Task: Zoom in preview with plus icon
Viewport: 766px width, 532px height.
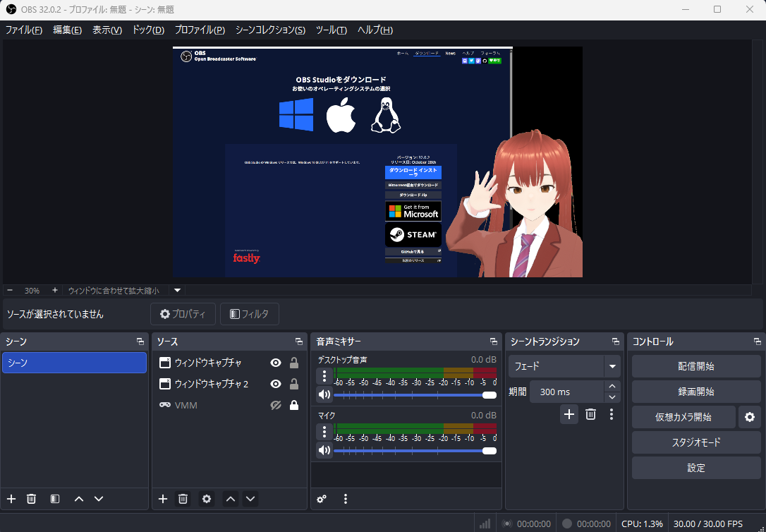Action: [55, 290]
